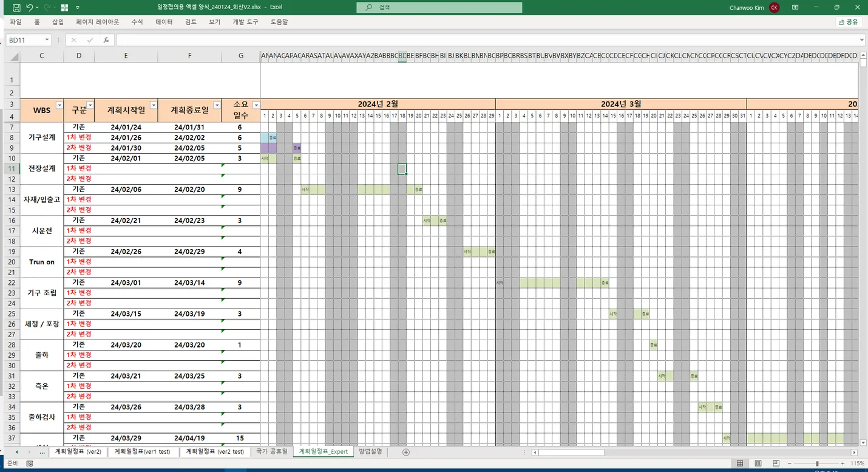Open the undo history dropdown arrow
Viewport: 868px width, 472px height.
coord(38,8)
